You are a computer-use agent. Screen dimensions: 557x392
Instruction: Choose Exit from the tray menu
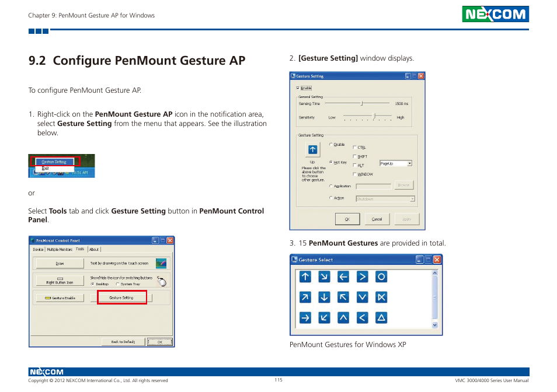click(46, 168)
